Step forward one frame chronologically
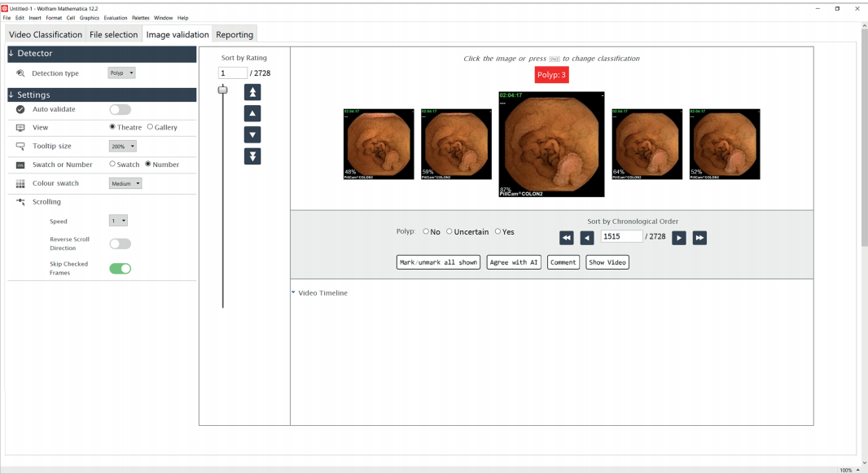868x474 pixels. 678,238
